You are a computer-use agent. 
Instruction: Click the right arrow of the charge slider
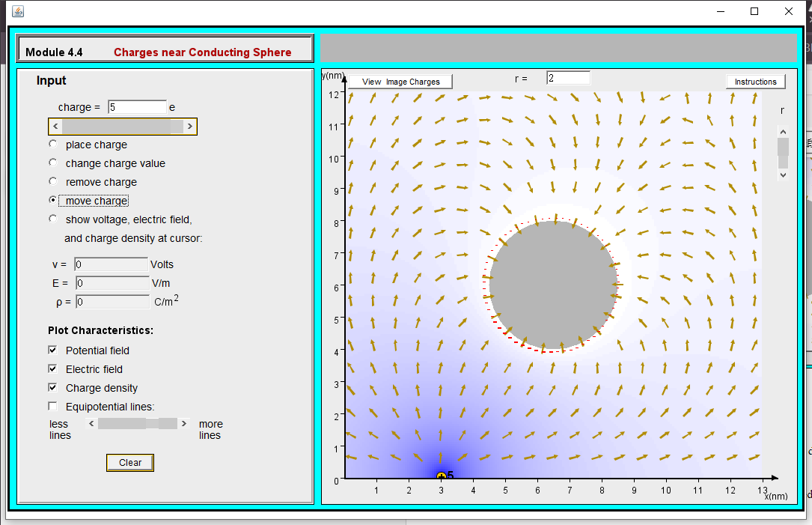coord(190,126)
